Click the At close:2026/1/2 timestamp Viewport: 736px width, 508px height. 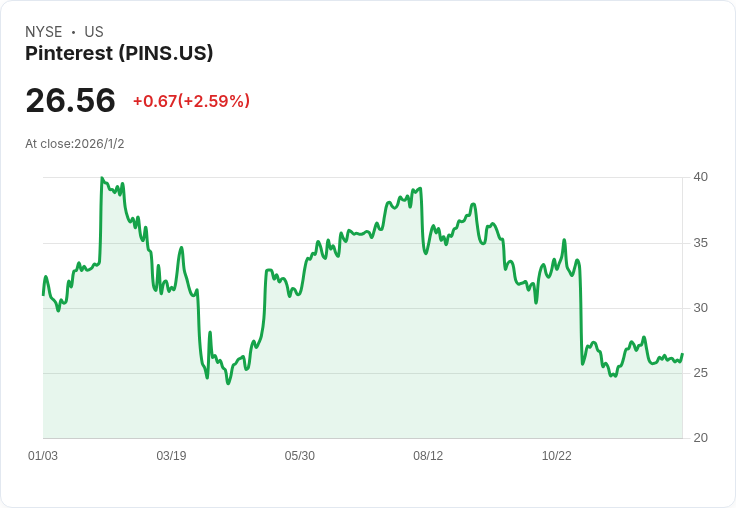point(75,144)
